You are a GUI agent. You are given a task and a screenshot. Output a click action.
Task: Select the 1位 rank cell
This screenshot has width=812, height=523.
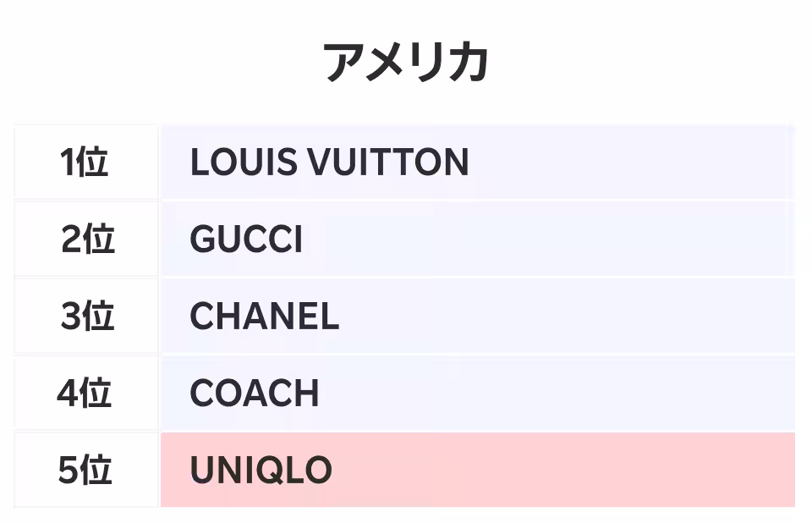click(85, 162)
